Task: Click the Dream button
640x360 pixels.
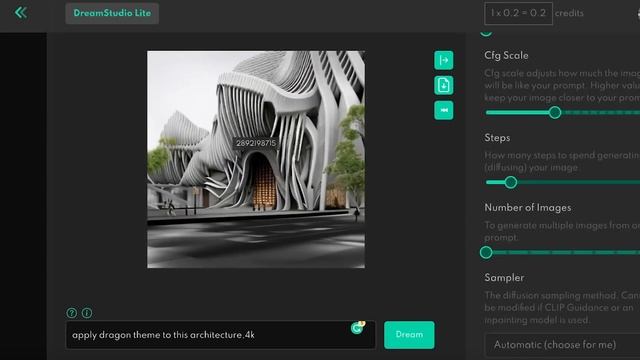Action: [409, 335]
